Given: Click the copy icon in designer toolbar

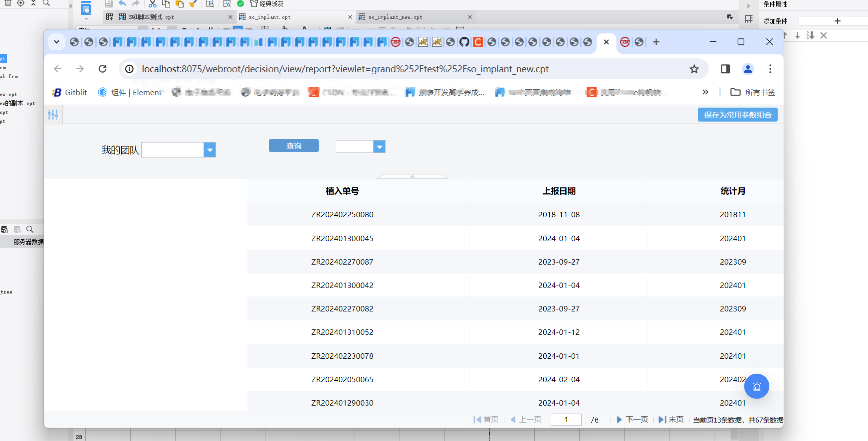Looking at the screenshot, I should (166, 3).
